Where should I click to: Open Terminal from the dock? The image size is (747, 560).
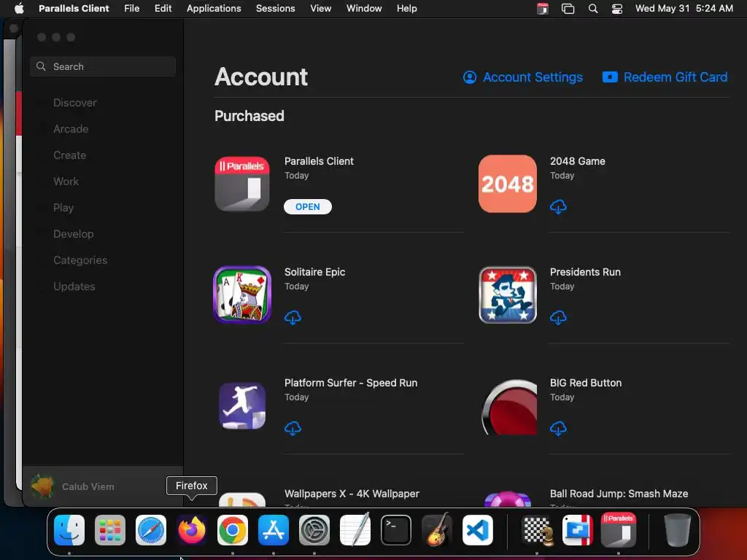pyautogui.click(x=396, y=530)
